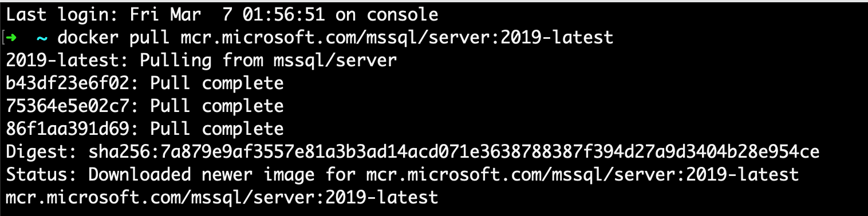This screenshot has height=216, width=868.
Task: Click layer ID 75364e5e02c7
Action: [68, 106]
